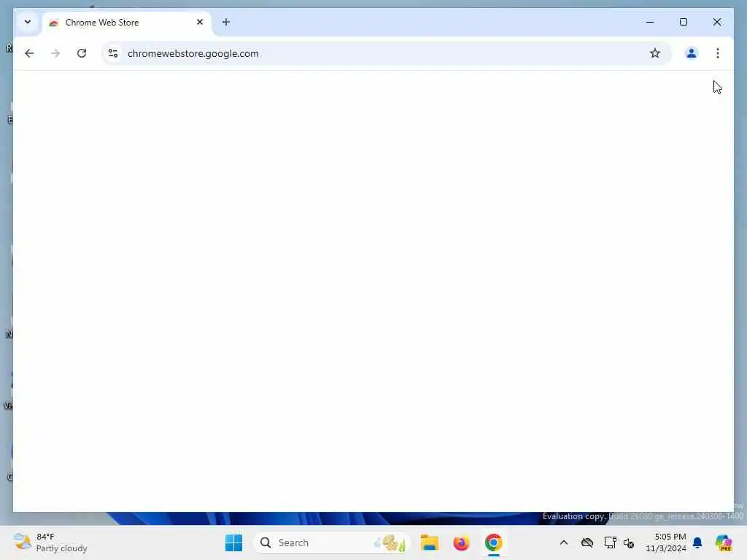Open the network display tray icon

(x=610, y=542)
